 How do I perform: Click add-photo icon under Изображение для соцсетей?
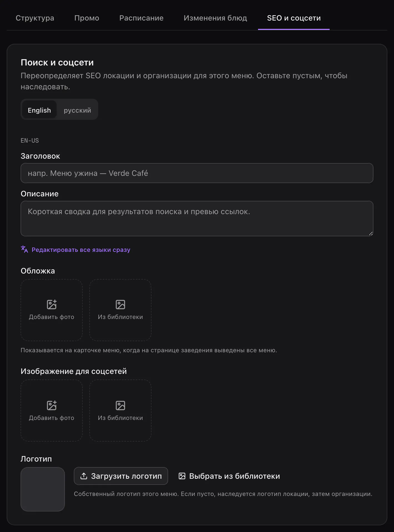(x=52, y=405)
